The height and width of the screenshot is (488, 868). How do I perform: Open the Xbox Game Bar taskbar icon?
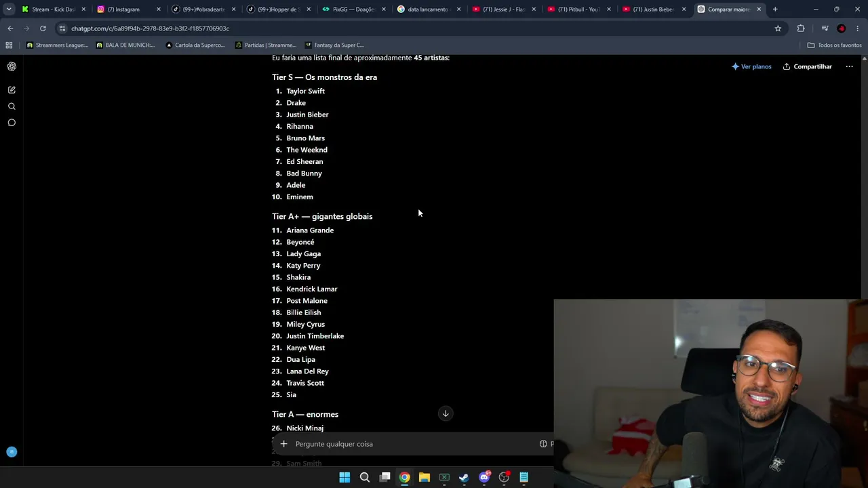(444, 477)
